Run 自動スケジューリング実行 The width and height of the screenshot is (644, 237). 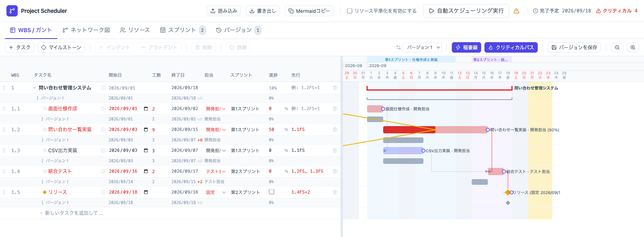(466, 11)
